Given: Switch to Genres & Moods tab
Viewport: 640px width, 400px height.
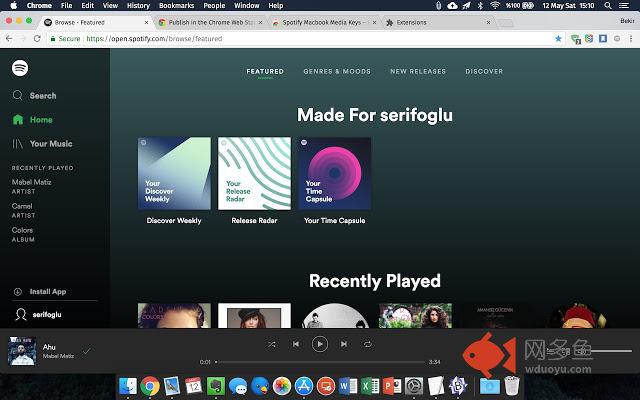Looking at the screenshot, I should (x=337, y=71).
